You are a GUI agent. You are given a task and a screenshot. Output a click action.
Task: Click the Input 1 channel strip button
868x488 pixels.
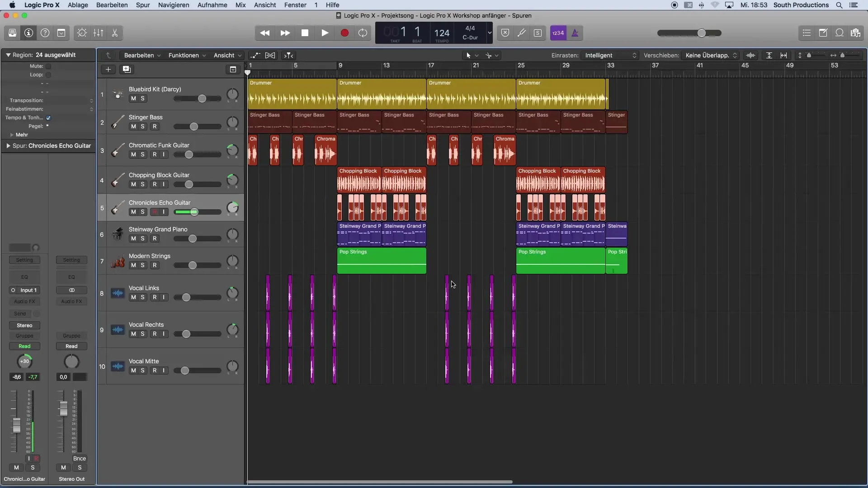24,290
